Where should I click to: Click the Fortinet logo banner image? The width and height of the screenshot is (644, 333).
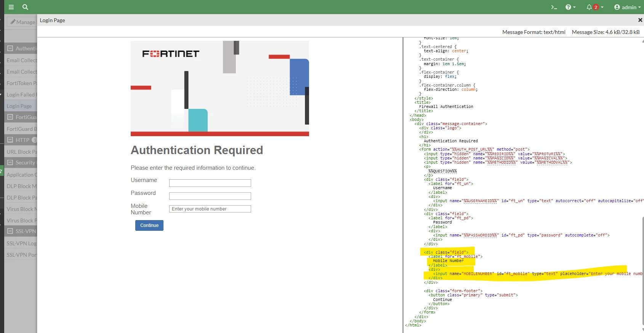pyautogui.click(x=220, y=88)
